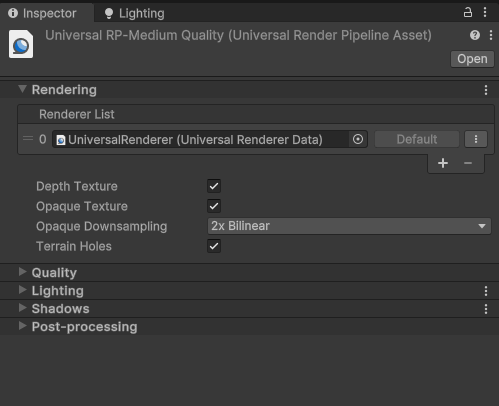Screen dimensions: 499x406
Task: Click the Opaque Downsampling label
Action: tap(102, 227)
